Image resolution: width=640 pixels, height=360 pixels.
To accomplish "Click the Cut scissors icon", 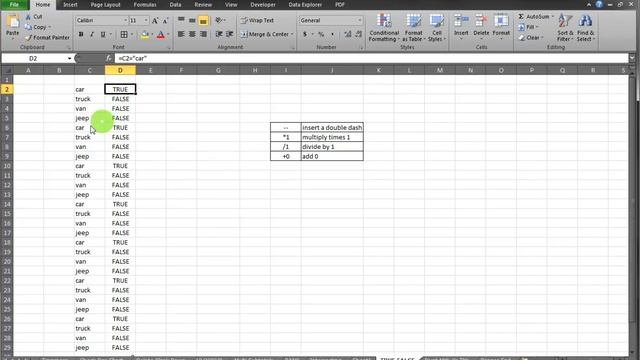I will coord(28,17).
